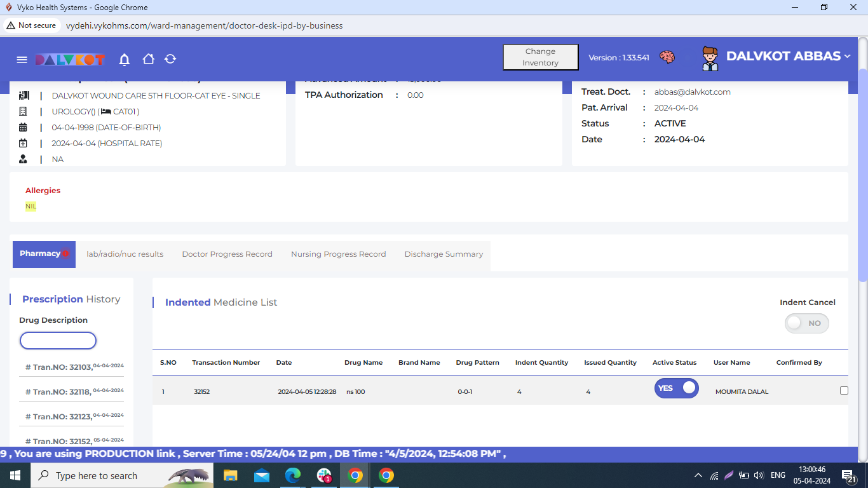This screenshot has width=868, height=488.
Task: Open File Explorer from taskbar
Action: pyautogui.click(x=230, y=475)
